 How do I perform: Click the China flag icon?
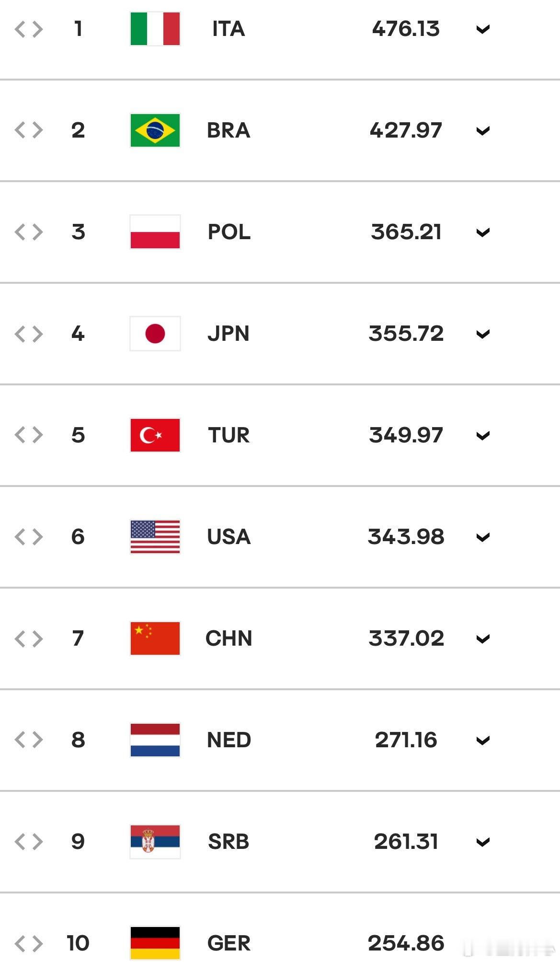point(155,638)
